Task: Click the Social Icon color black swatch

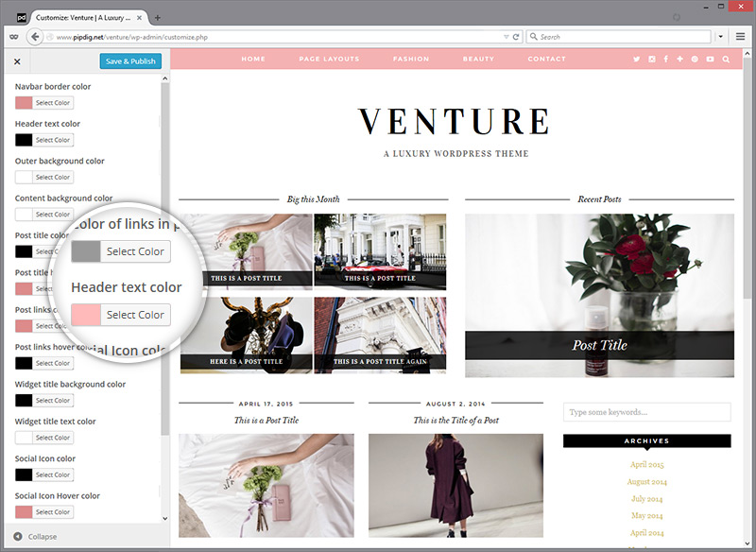Action: coord(24,474)
